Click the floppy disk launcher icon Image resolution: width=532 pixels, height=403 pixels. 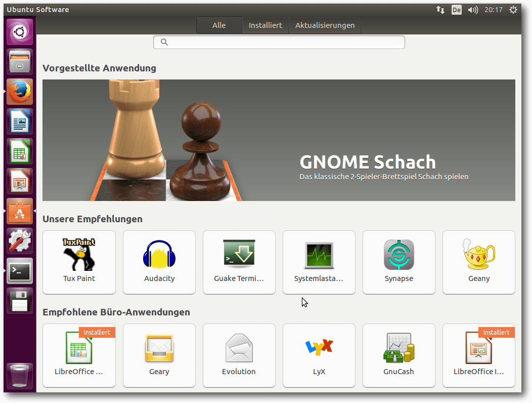pos(20,301)
